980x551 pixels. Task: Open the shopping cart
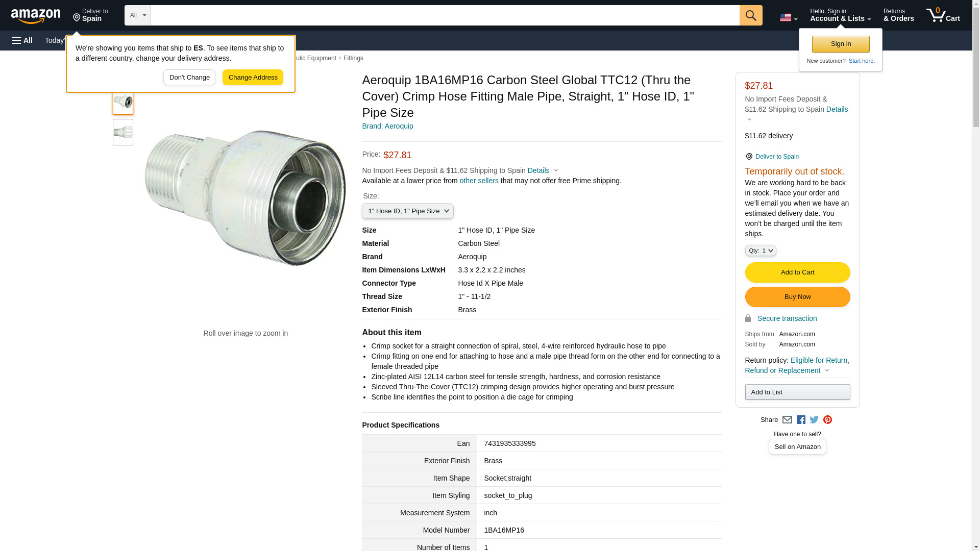tap(943, 15)
